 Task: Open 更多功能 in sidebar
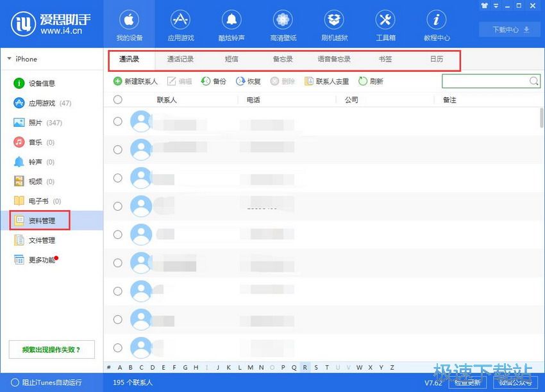pyautogui.click(x=35, y=259)
